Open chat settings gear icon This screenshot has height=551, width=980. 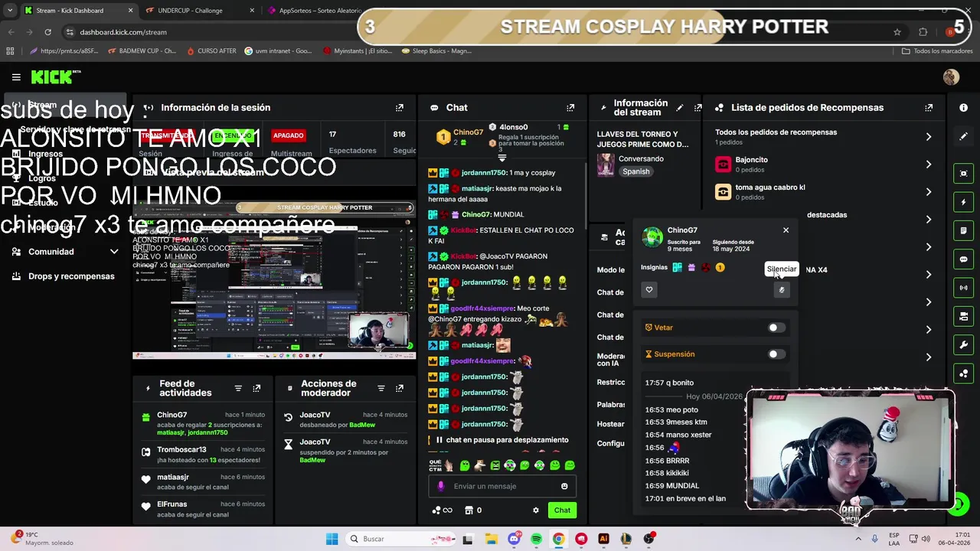pyautogui.click(x=536, y=510)
